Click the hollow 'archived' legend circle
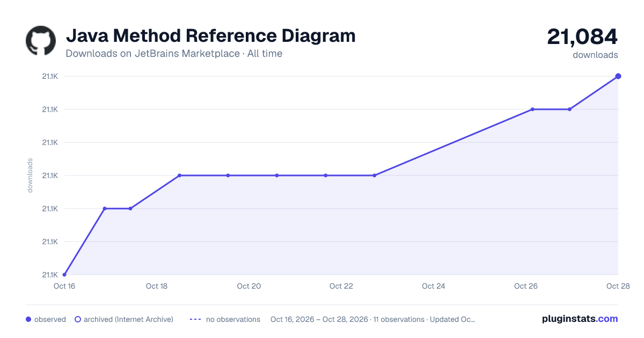Image resolution: width=644 pixels, height=338 pixels. coord(77,319)
